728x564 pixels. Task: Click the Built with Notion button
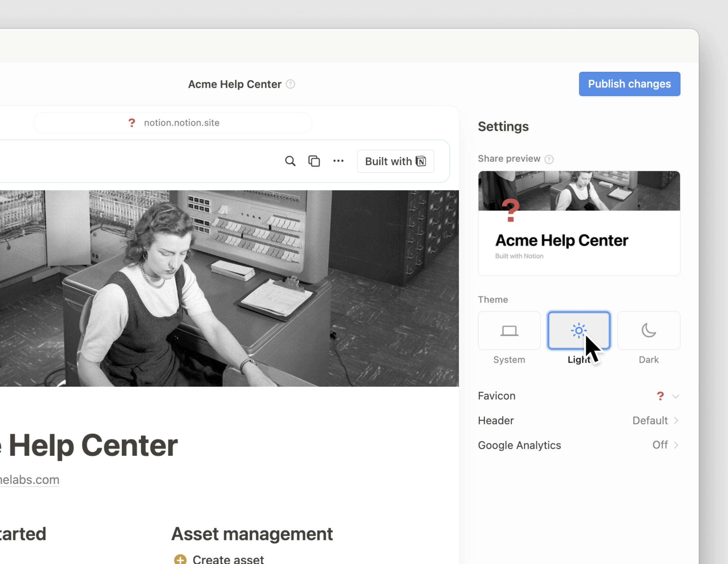pos(395,161)
